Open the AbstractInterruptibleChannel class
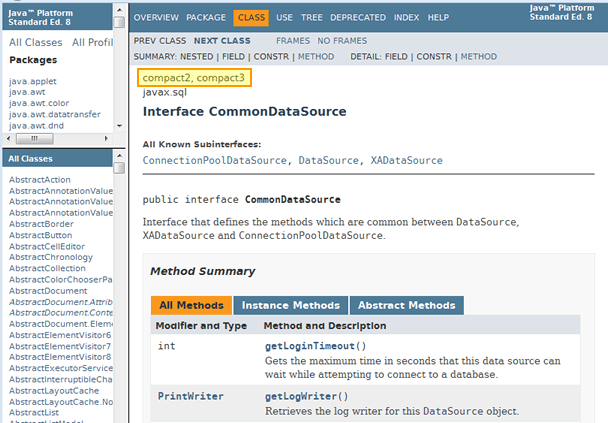608x423 pixels. (61, 380)
